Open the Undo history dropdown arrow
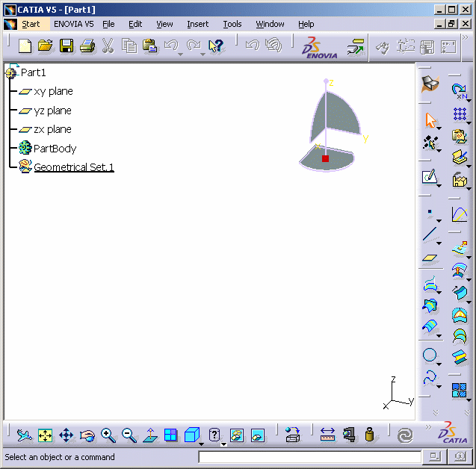Viewport: 476px width, 469px height. 180,55
